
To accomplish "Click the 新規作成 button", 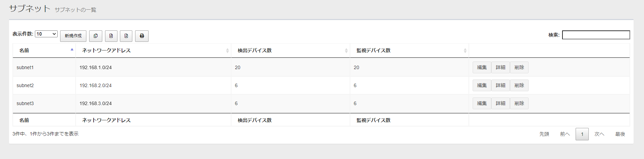I will point(73,36).
